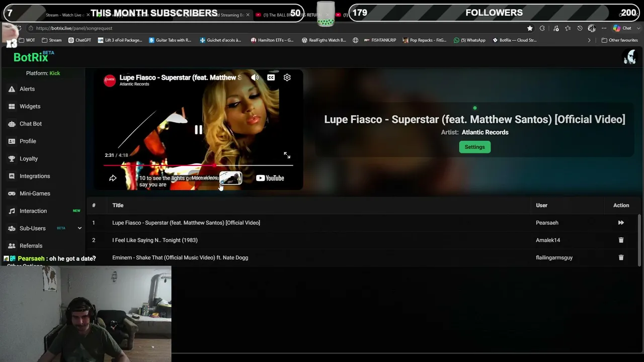The image size is (644, 362).
Task: Open the BotRix Cloud bookmark
Action: (x=514, y=40)
